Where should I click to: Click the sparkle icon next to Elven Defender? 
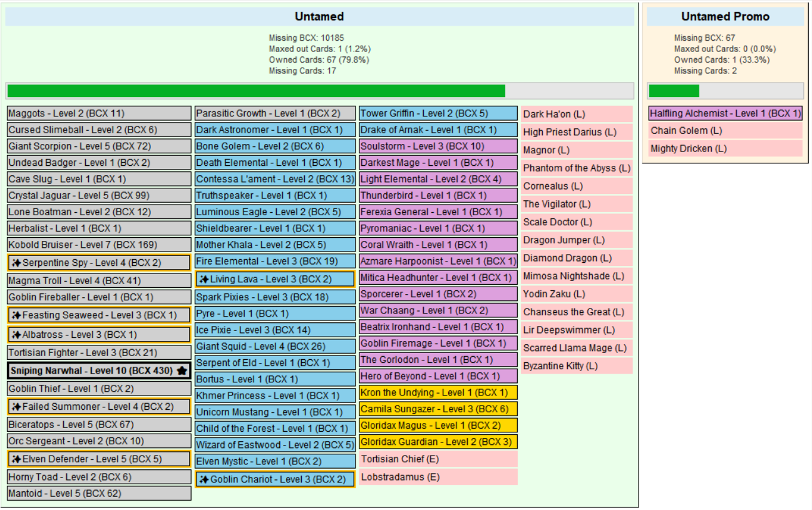pyautogui.click(x=16, y=459)
